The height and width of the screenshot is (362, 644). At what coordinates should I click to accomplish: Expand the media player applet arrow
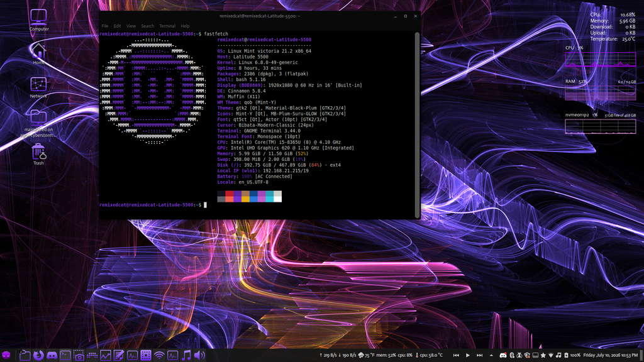click(x=491, y=355)
